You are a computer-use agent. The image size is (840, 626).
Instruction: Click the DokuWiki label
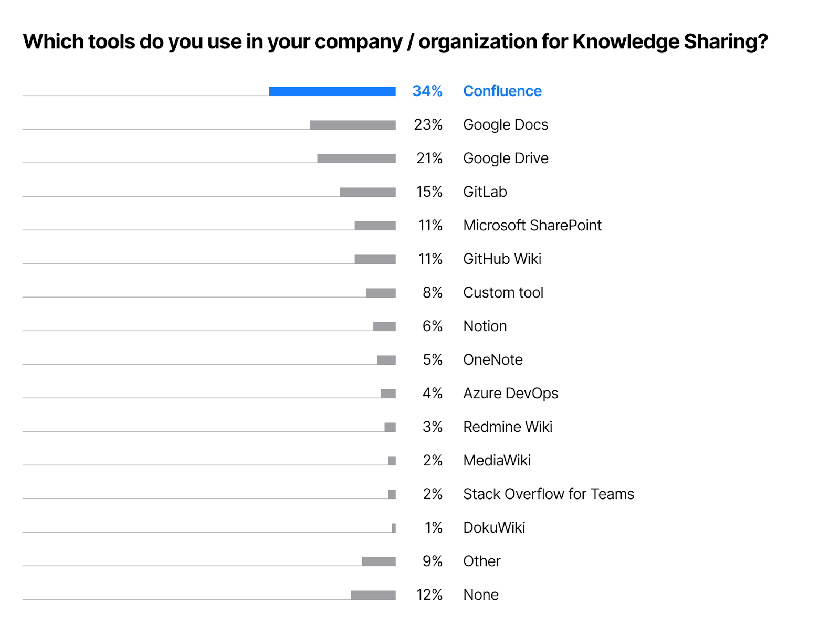494,528
